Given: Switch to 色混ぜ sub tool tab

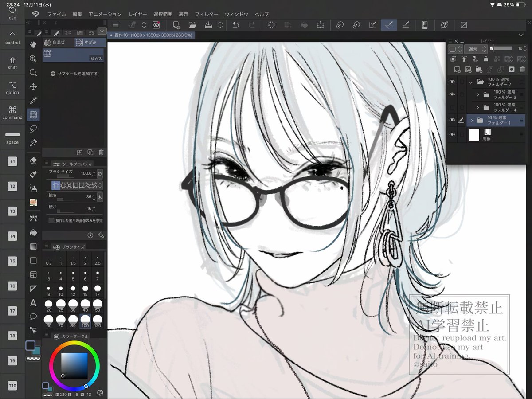Looking at the screenshot, I should click(58, 43).
